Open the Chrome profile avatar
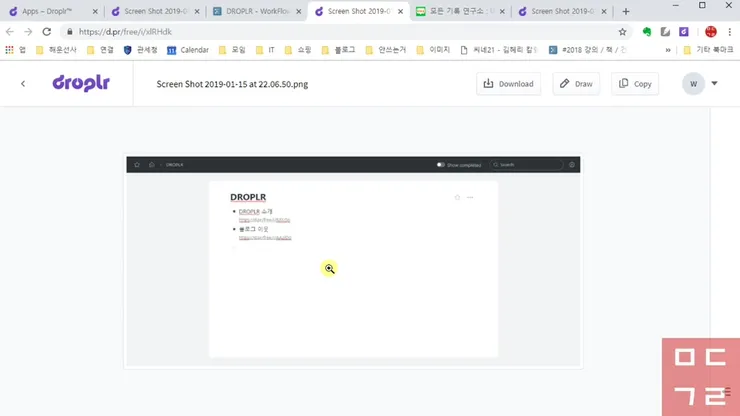 point(711,32)
